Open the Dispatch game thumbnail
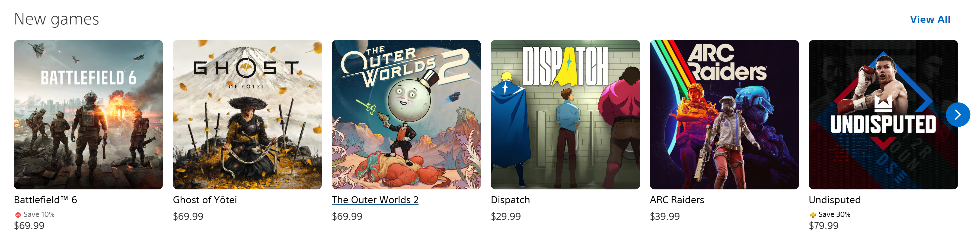This screenshot has width=980, height=247. pyautogui.click(x=565, y=114)
